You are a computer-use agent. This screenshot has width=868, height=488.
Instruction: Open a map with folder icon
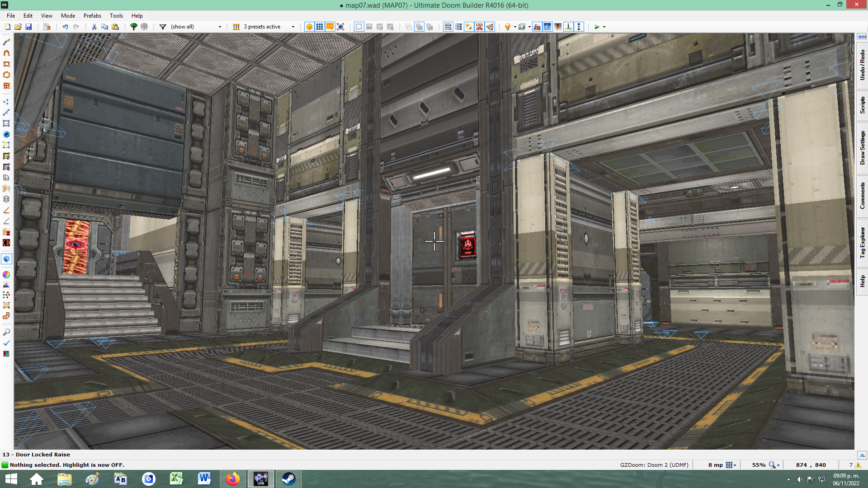click(18, 27)
